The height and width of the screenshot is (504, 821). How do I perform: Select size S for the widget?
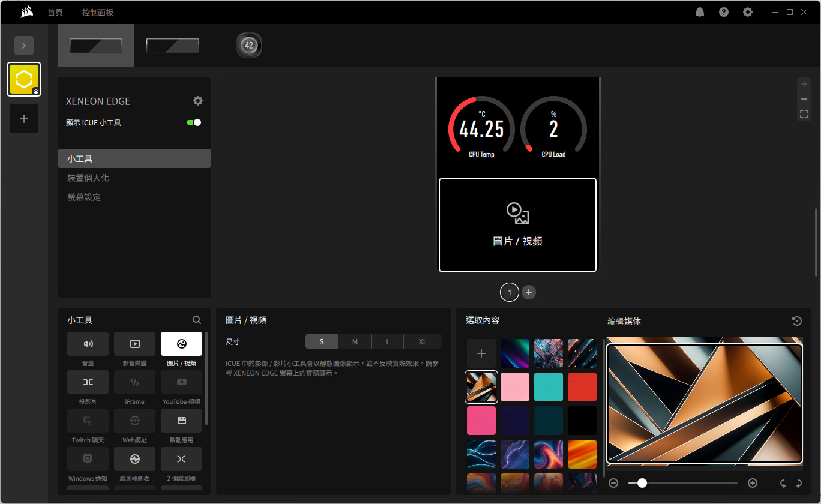pyautogui.click(x=322, y=342)
